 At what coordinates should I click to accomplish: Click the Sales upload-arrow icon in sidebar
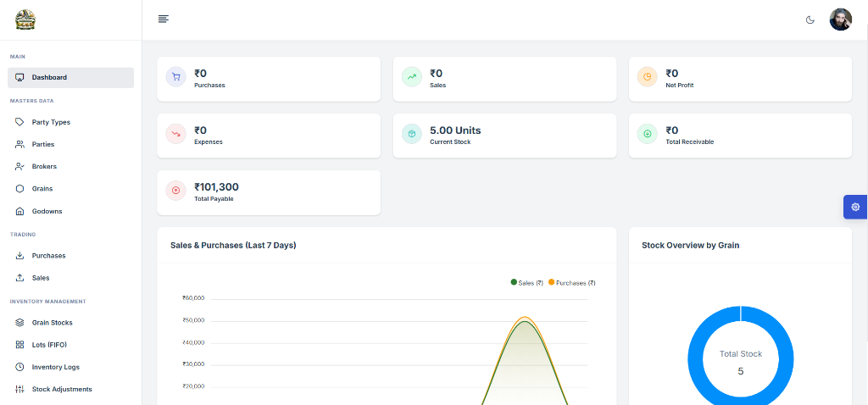coord(20,278)
